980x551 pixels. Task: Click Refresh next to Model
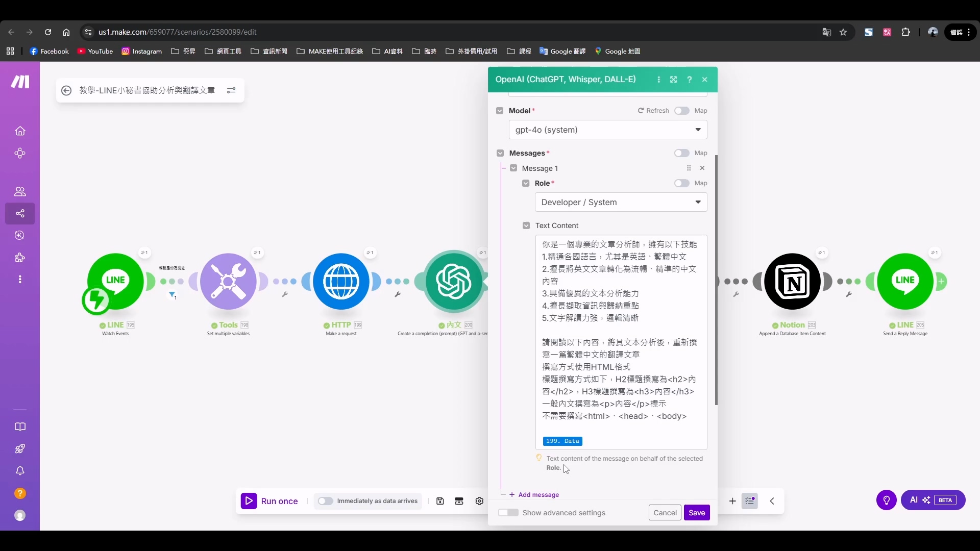653,111
